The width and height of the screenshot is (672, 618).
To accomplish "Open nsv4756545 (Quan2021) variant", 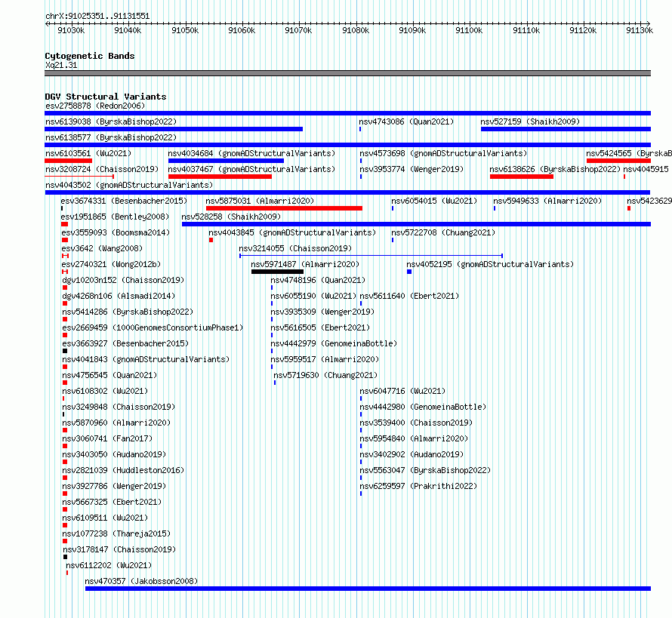I will click(109, 375).
